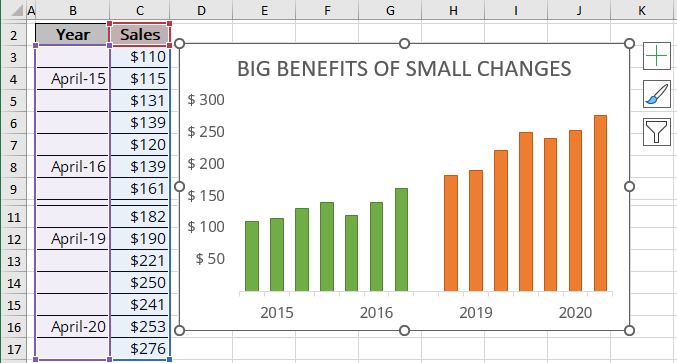Select column I header
This screenshot has width=677, height=363.
[x=516, y=10]
